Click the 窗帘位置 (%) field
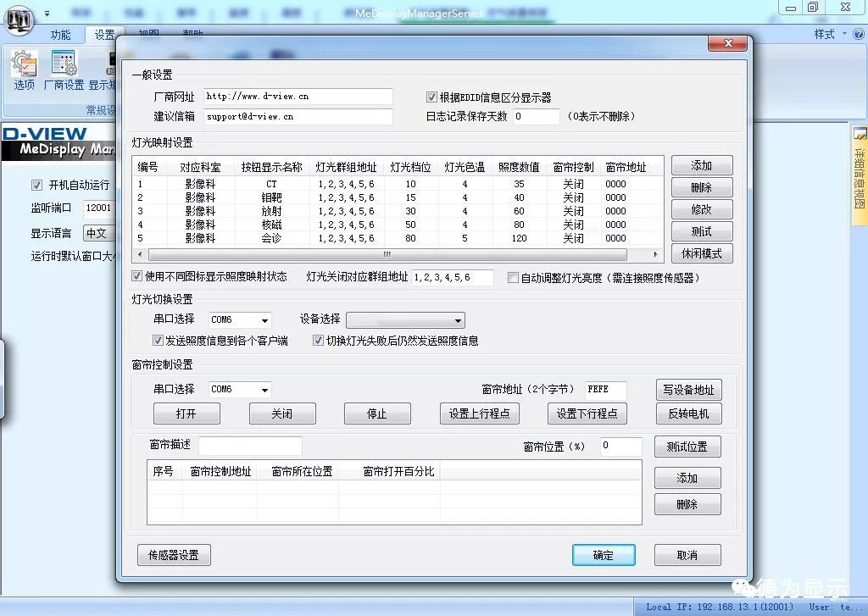This screenshot has width=868, height=616. [620, 446]
